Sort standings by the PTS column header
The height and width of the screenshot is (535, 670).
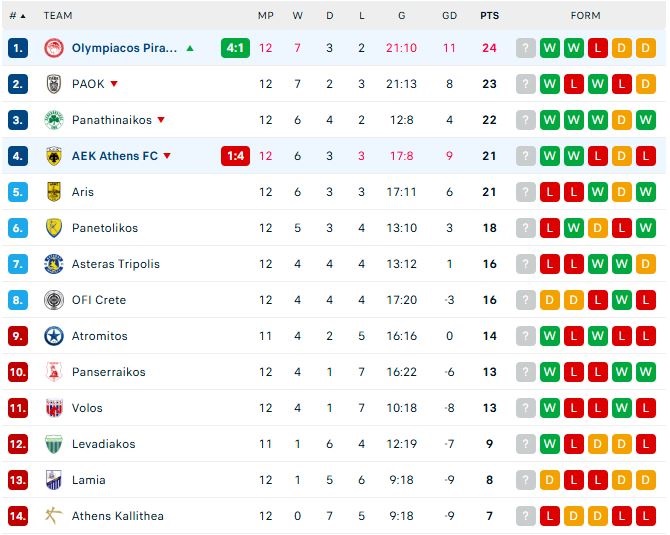[489, 16]
